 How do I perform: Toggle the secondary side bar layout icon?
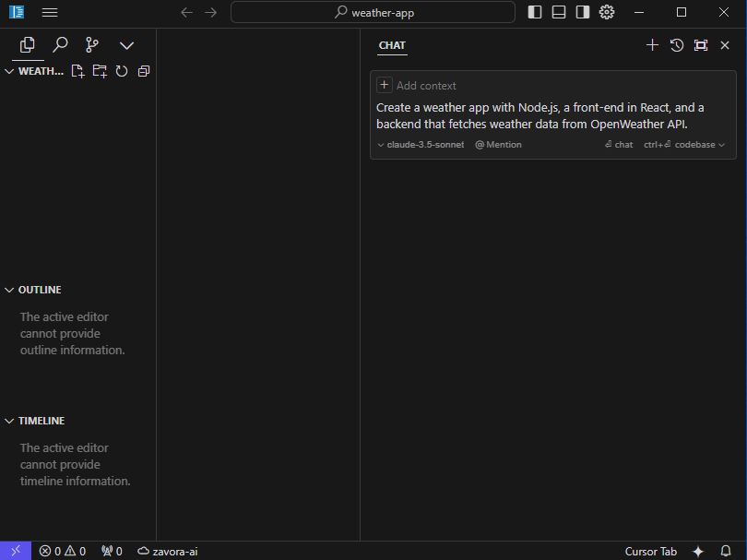pos(582,12)
